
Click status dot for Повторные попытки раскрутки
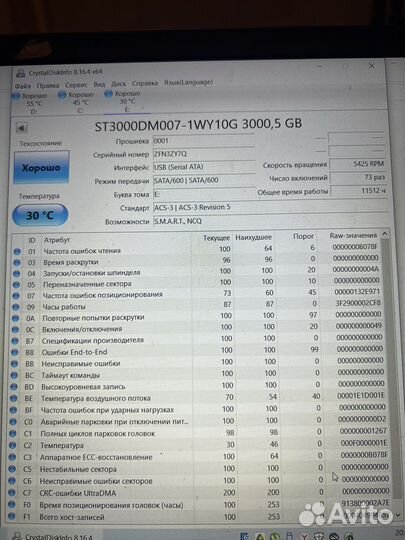pos(15,319)
